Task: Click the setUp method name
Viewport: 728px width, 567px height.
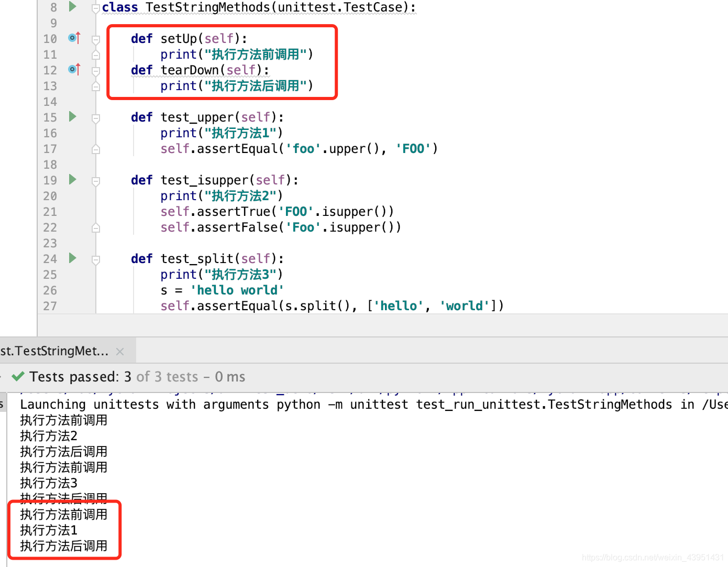Action: tap(179, 39)
